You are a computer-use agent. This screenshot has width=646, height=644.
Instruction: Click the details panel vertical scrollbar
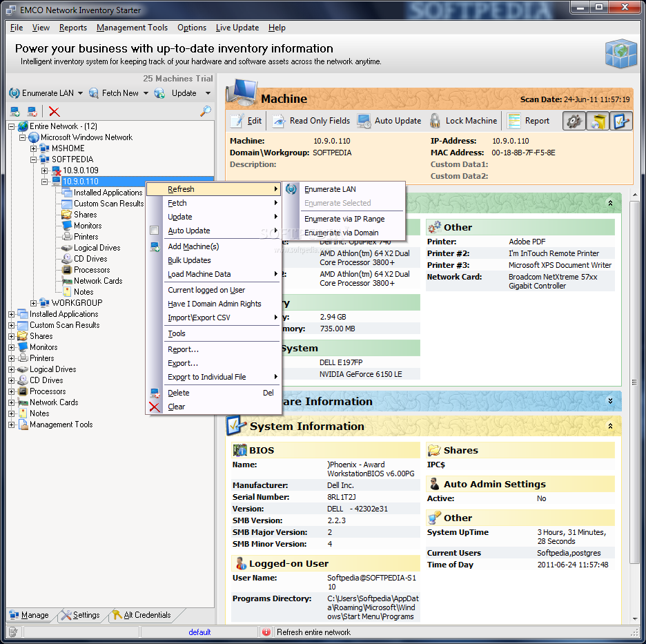pos(634,382)
